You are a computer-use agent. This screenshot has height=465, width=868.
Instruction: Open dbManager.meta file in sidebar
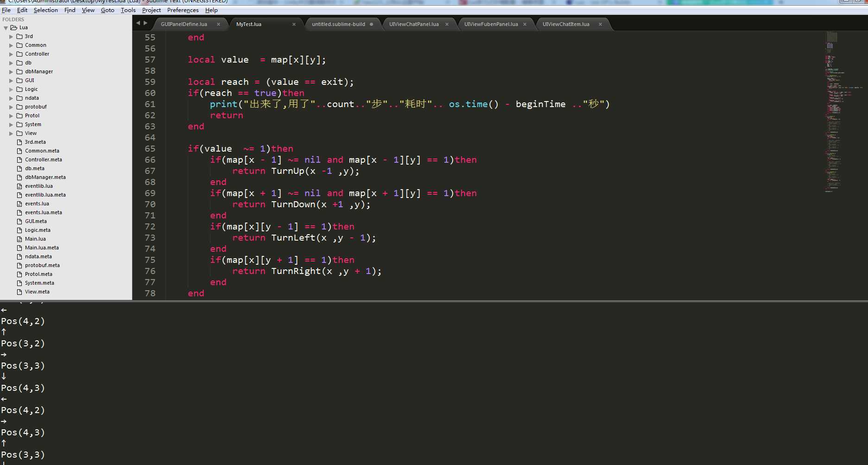pos(45,177)
